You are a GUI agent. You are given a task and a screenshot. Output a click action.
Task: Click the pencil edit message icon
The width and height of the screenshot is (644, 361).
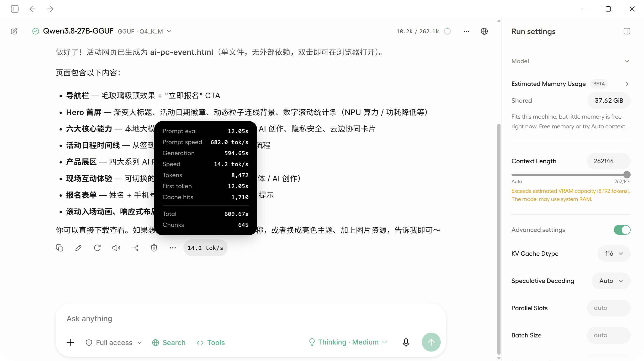click(x=78, y=248)
